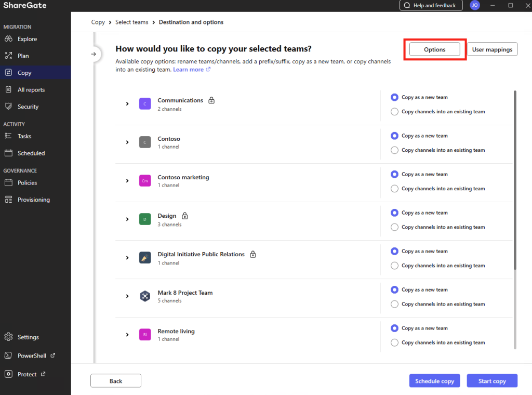Click the Protect icon in sidebar

8,374
